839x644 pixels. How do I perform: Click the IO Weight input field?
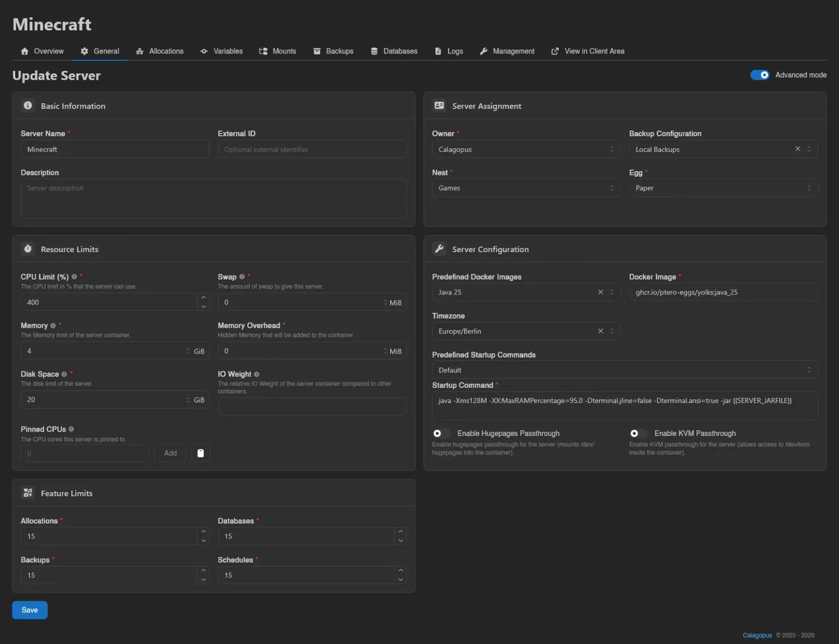pos(312,407)
